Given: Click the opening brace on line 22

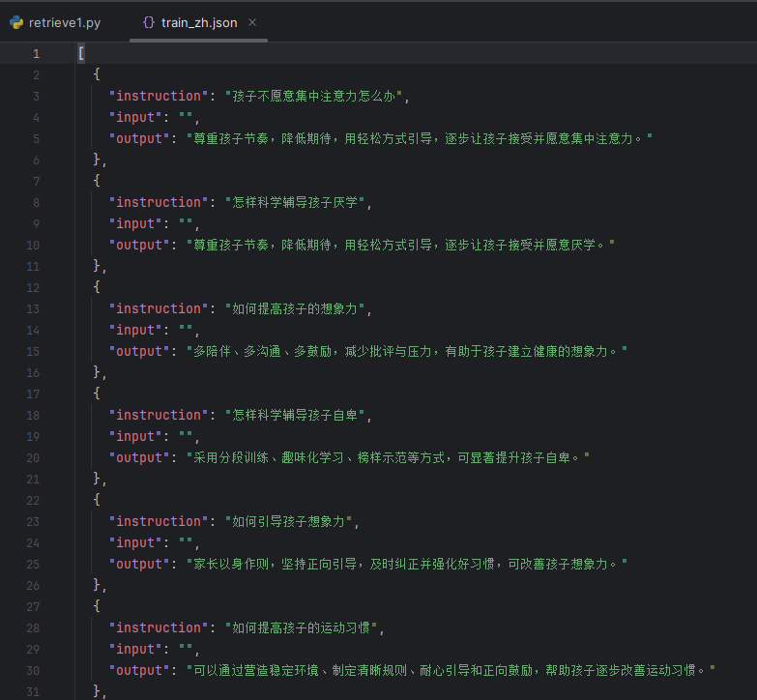Looking at the screenshot, I should click(x=97, y=500).
